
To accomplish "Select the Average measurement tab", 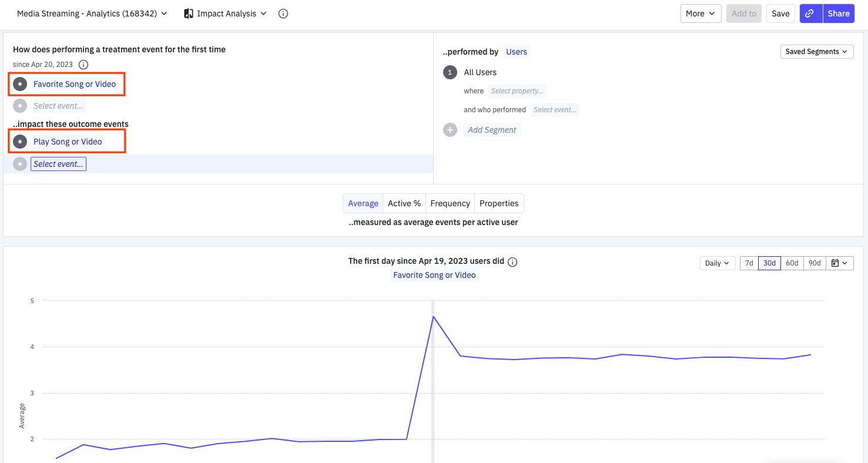I will [x=363, y=203].
